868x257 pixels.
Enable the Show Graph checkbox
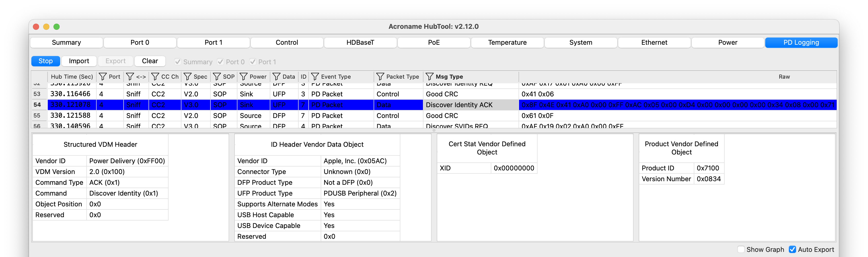point(741,249)
